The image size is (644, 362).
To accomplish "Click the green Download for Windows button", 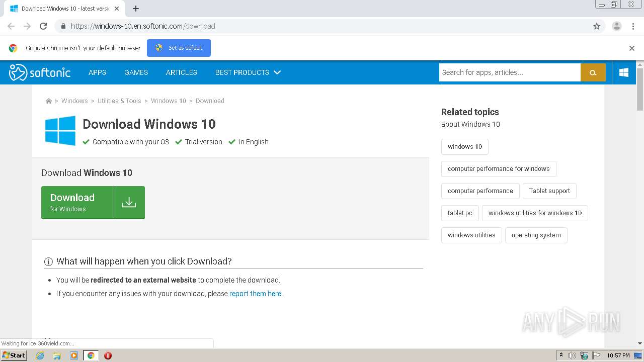I will (93, 203).
